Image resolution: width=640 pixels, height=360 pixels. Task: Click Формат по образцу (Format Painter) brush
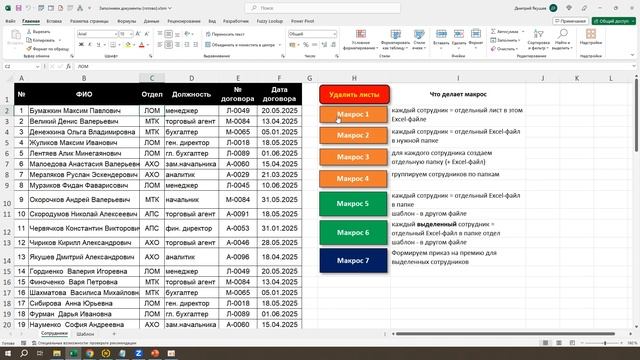(x=29, y=49)
